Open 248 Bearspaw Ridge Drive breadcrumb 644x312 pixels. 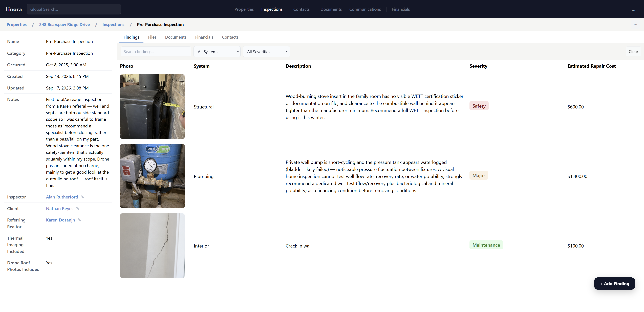click(64, 25)
